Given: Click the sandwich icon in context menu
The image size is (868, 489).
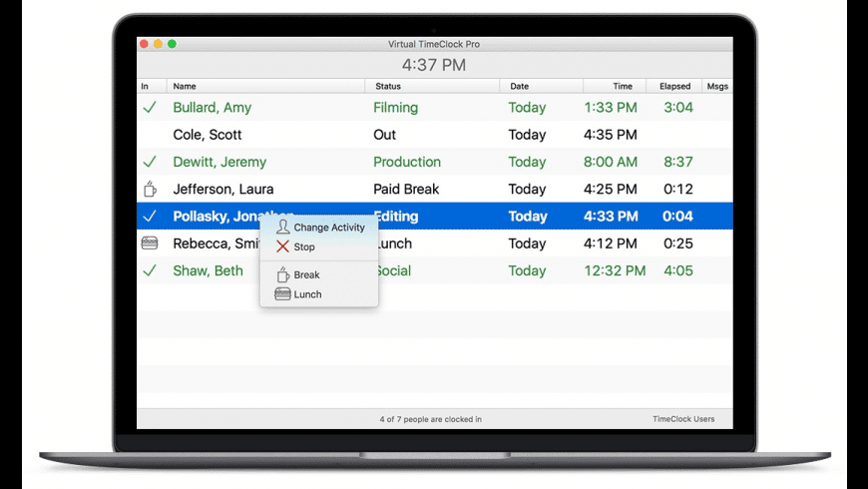Looking at the screenshot, I should click(x=283, y=294).
